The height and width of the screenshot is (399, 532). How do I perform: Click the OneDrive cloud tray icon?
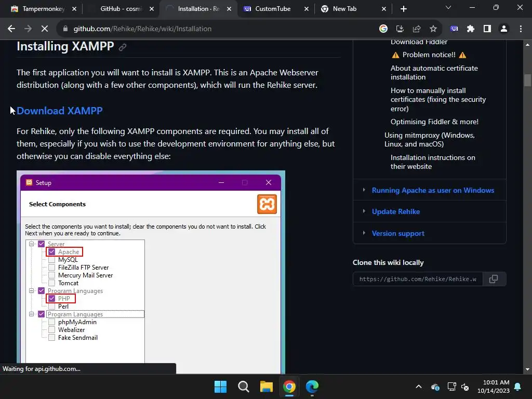coord(435,387)
